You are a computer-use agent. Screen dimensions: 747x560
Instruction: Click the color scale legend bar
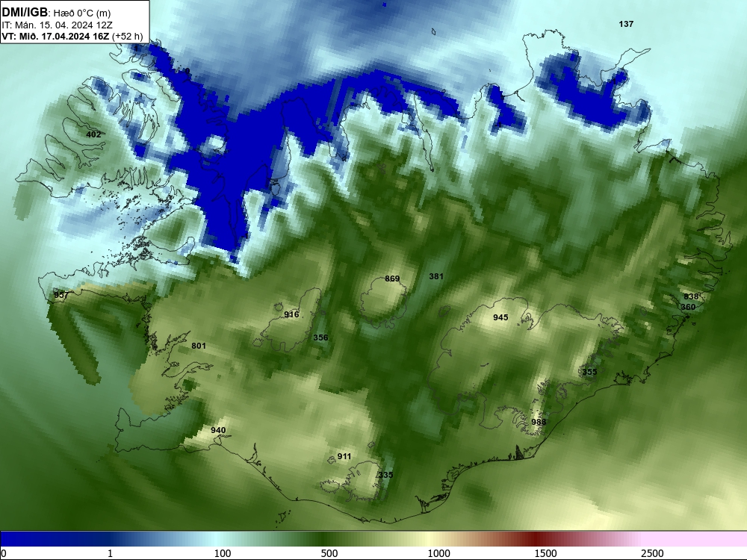click(373, 539)
